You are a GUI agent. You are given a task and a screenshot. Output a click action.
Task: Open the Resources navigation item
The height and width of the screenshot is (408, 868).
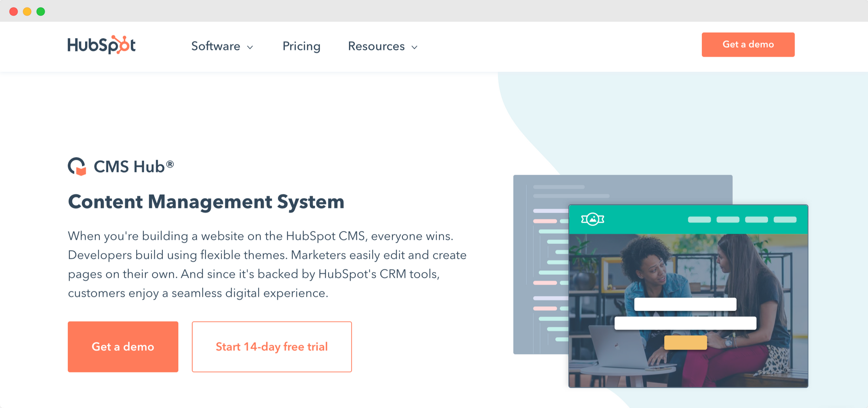point(376,46)
